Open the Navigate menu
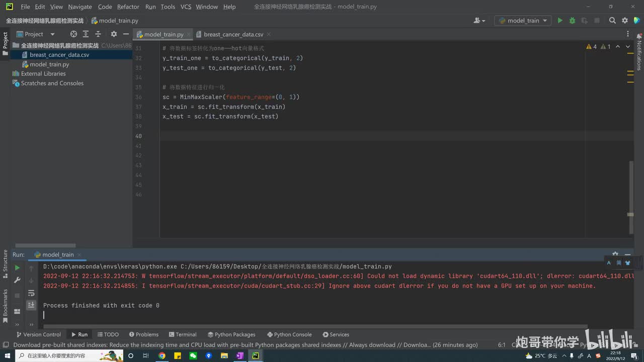The width and height of the screenshot is (644, 362). 80,7
